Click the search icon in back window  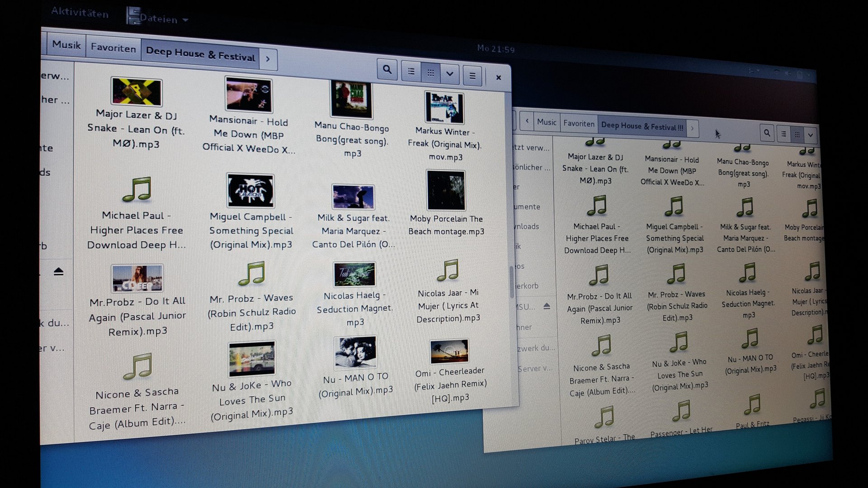767,133
